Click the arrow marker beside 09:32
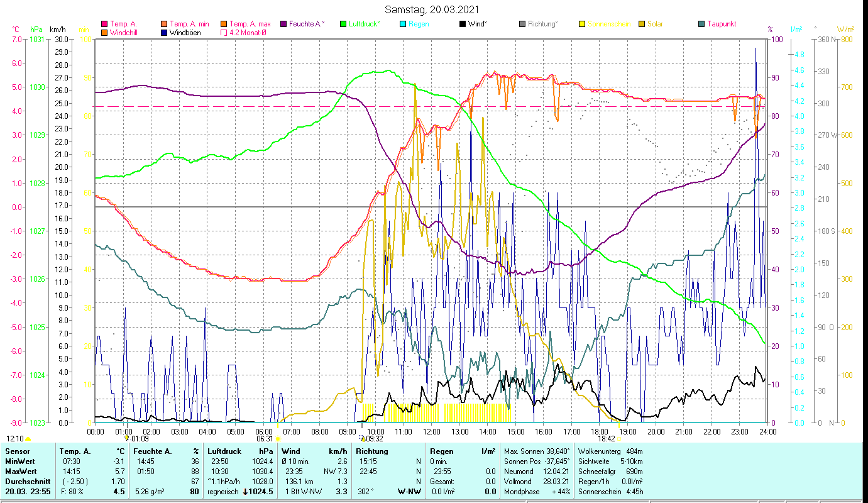 coord(362,438)
